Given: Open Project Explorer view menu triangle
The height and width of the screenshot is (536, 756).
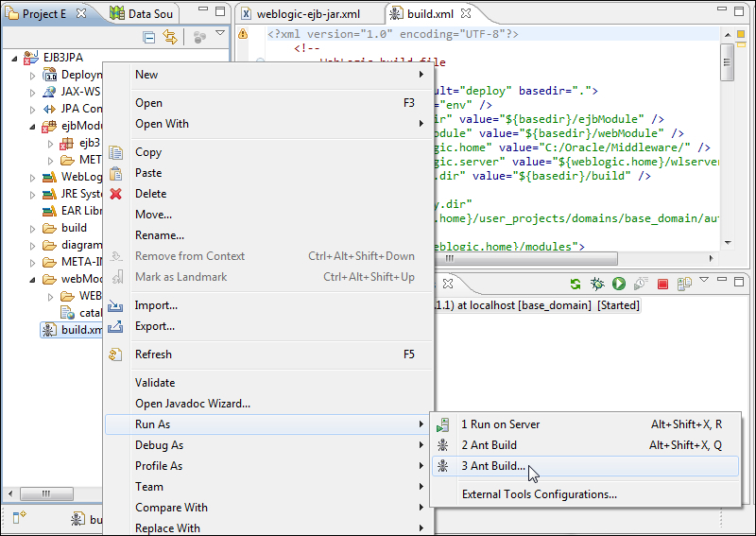Looking at the screenshot, I should [220, 33].
